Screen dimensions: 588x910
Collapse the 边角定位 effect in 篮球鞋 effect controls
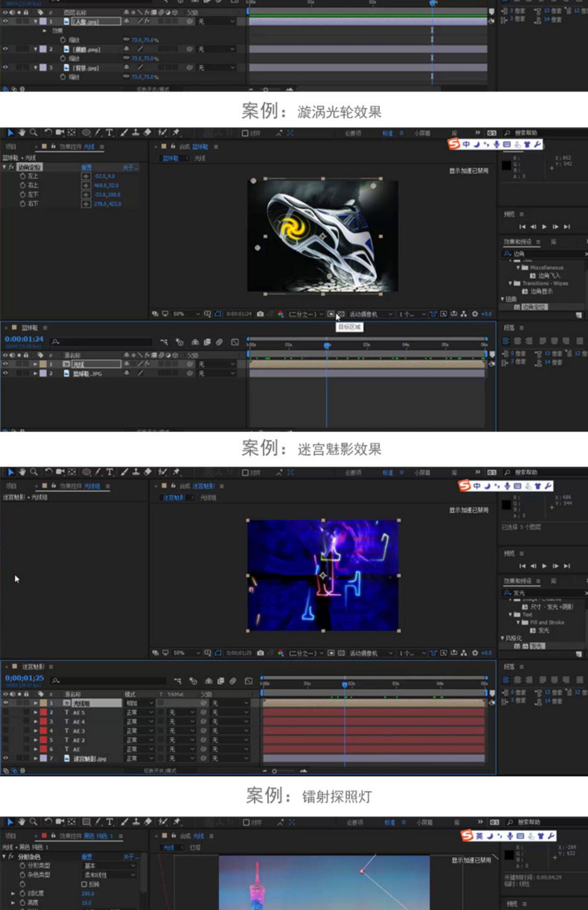[x=4, y=167]
